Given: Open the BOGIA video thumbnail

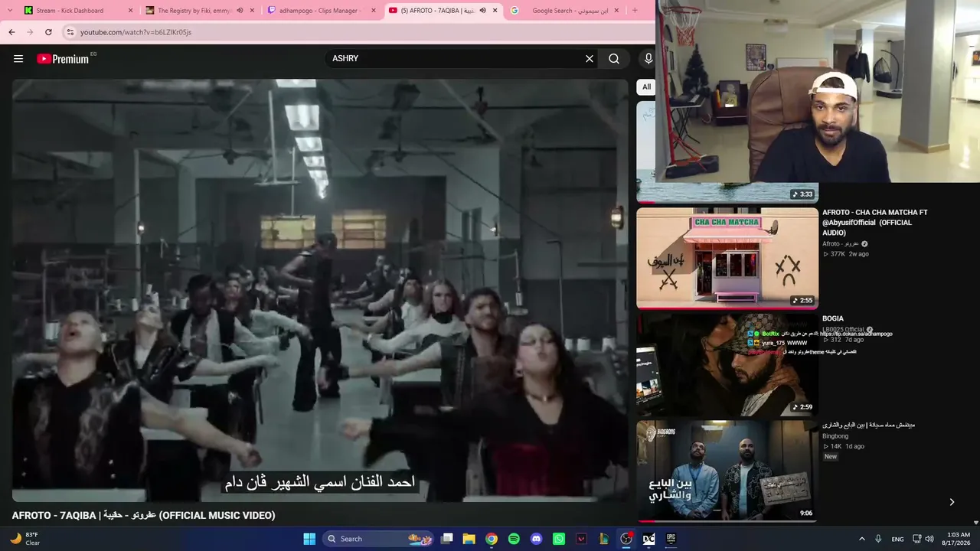Looking at the screenshot, I should pos(727,364).
